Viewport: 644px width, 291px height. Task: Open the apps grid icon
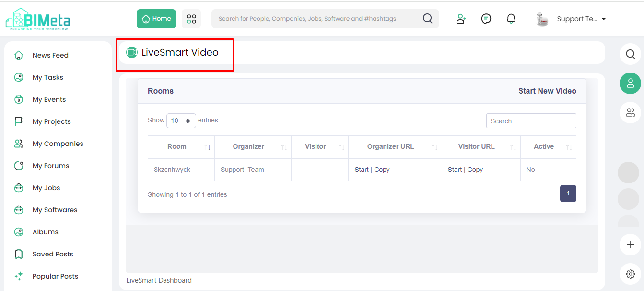191,19
